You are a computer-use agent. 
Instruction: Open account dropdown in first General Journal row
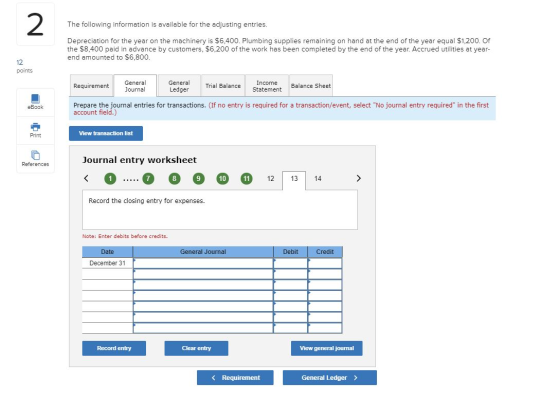point(203,263)
